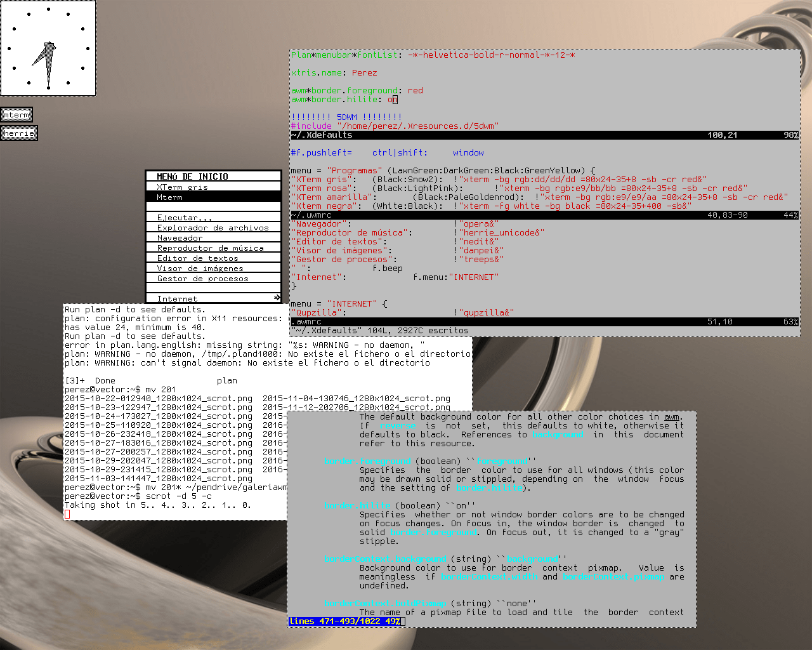The width and height of the screenshot is (812, 650).
Task: Click filename 2015-11-03-141447_1280x1024_scrot.png in terminal
Action: (159, 479)
